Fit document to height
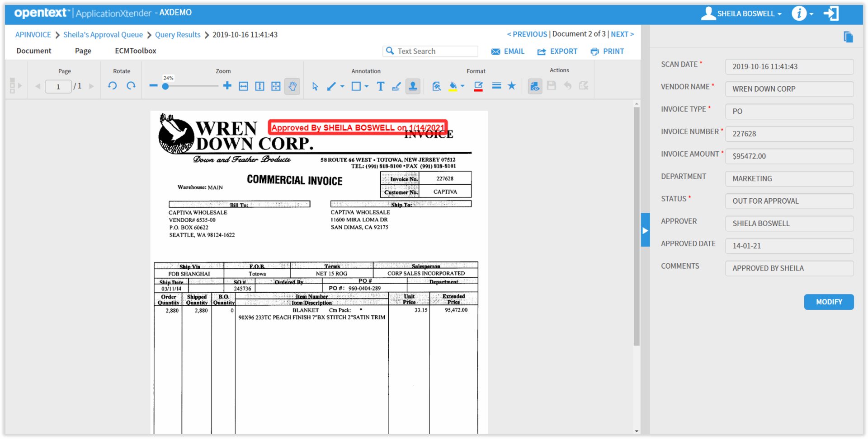The height and width of the screenshot is (439, 868). 259,86
